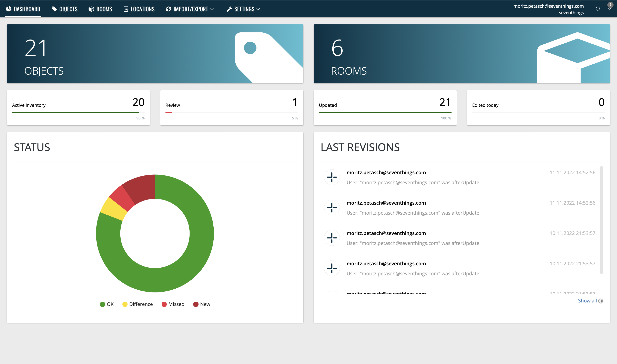Open the Active inventory card
The width and height of the screenshot is (617, 364).
click(78, 108)
